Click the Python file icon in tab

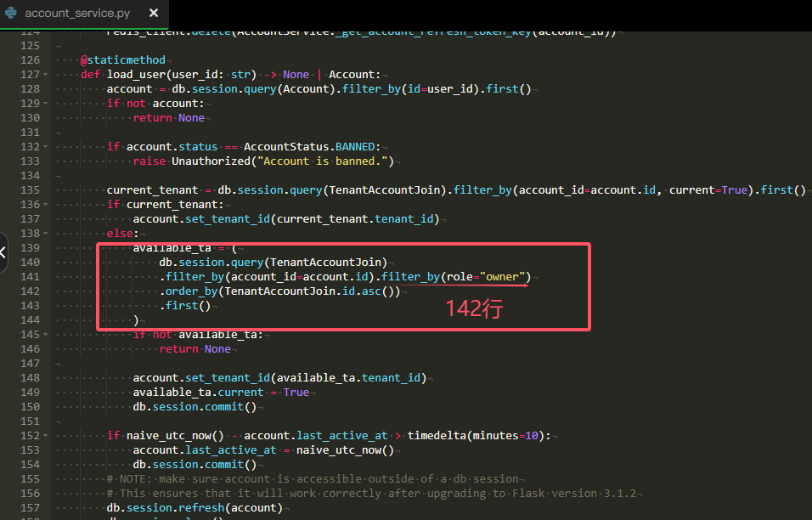pyautogui.click(x=11, y=14)
